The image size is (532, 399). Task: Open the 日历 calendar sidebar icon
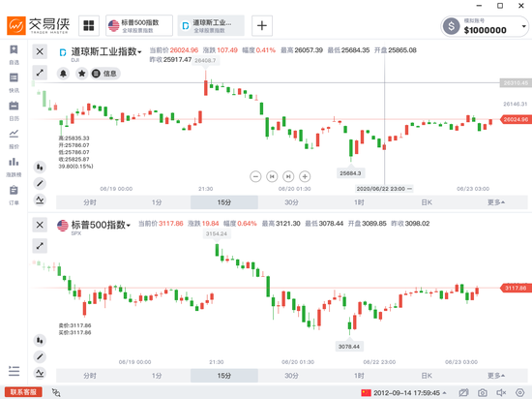pos(14,110)
